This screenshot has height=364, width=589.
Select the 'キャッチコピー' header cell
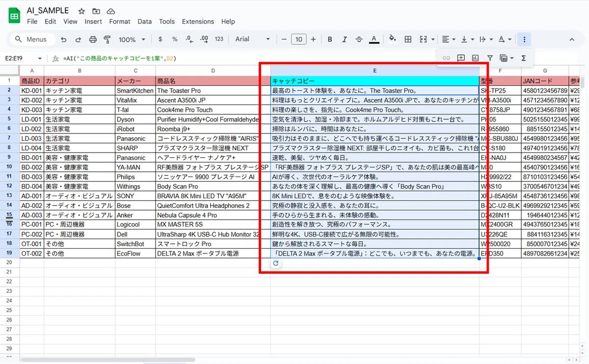[375, 81]
